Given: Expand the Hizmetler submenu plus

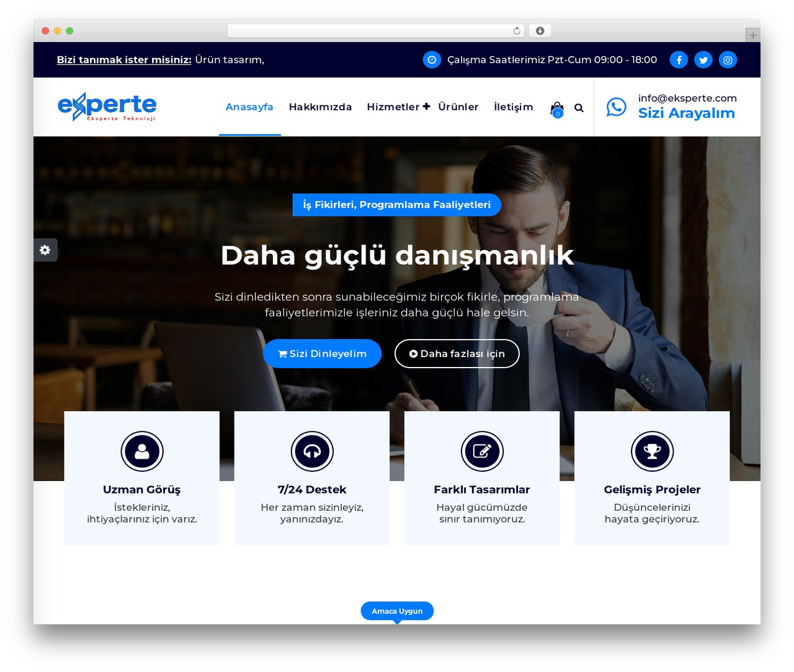Looking at the screenshot, I should click(426, 107).
